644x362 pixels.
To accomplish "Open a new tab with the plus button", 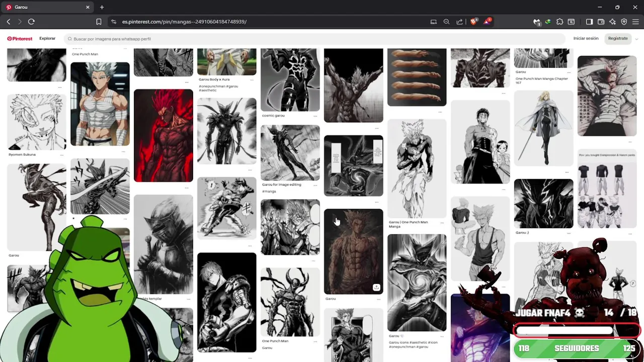I will tap(102, 7).
